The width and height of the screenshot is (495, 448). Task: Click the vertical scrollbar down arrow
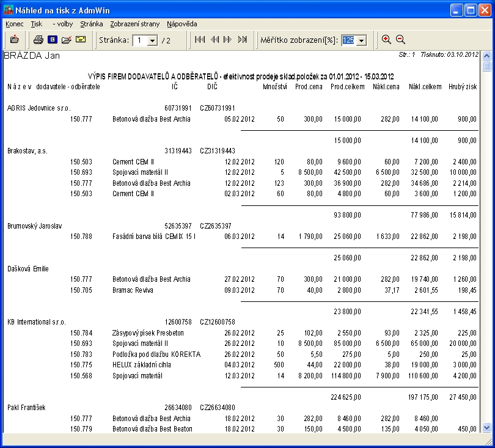coord(487,428)
